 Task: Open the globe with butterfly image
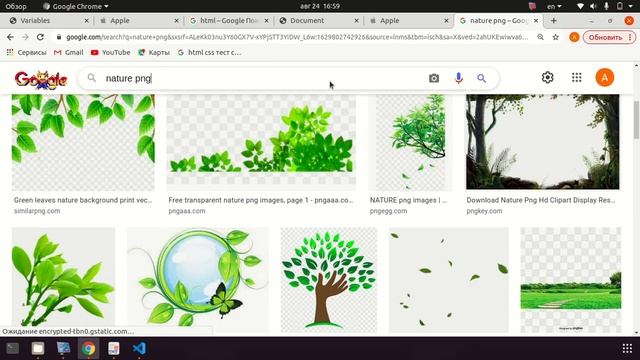coord(198,280)
